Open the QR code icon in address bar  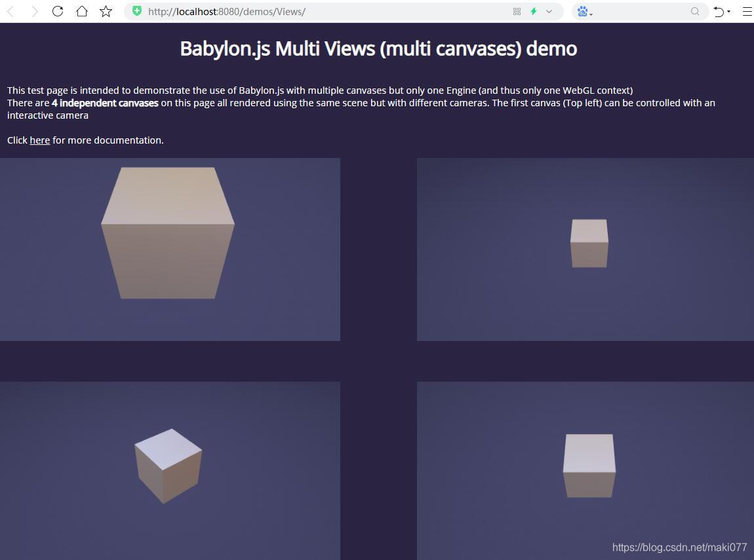tap(517, 12)
